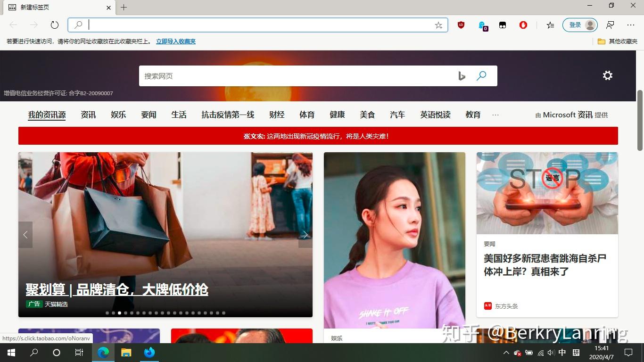Open the red circular extension icon
Image resolution: width=644 pixels, height=362 pixels.
(x=523, y=25)
